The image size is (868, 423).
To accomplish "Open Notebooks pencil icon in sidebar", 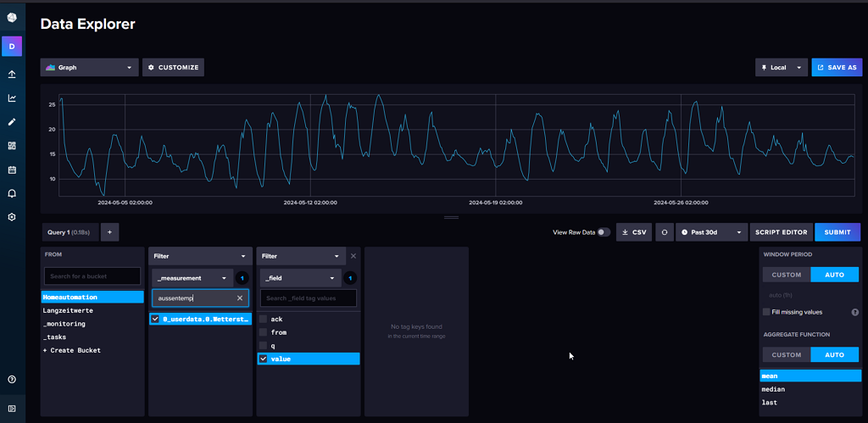I will 12,122.
